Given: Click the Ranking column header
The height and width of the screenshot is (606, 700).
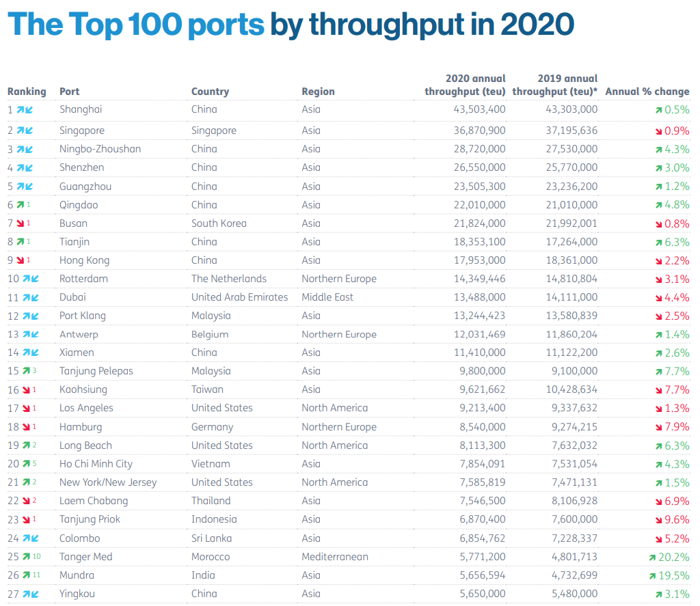Looking at the screenshot, I should click(25, 91).
